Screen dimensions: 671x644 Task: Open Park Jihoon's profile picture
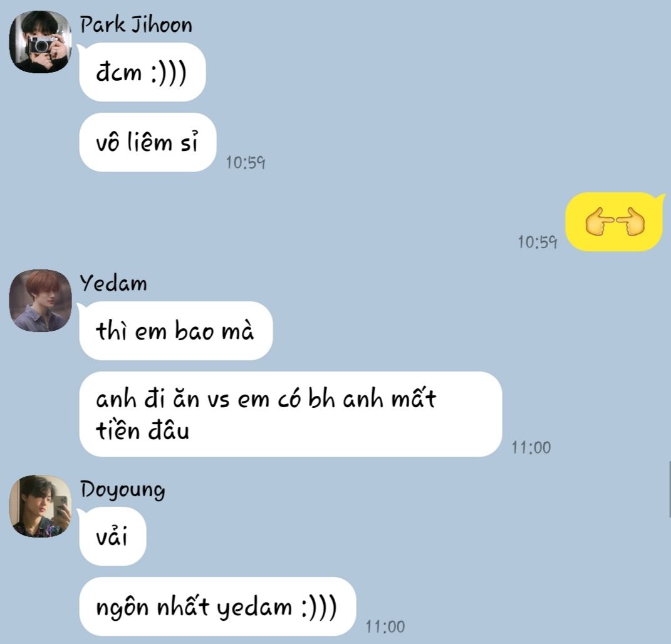pos(40,42)
